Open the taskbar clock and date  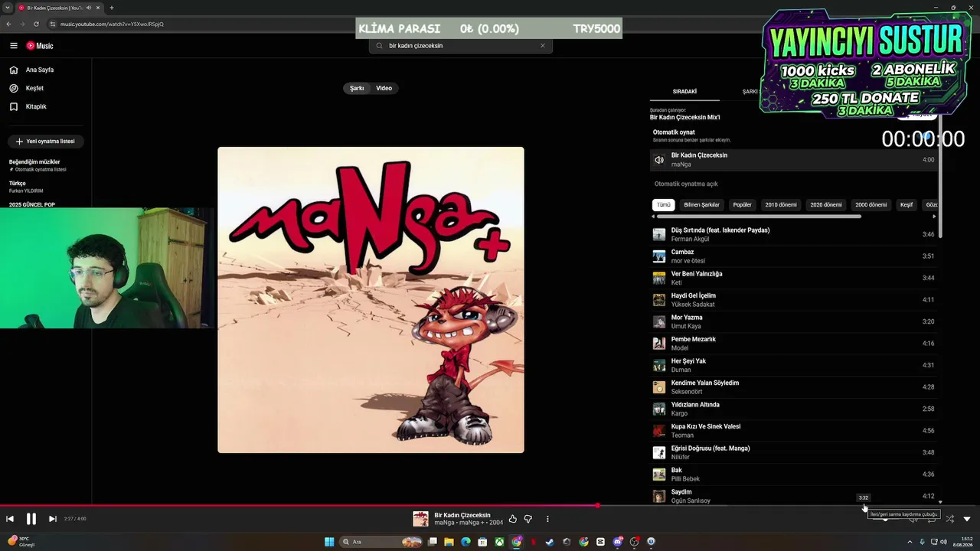[963, 542]
